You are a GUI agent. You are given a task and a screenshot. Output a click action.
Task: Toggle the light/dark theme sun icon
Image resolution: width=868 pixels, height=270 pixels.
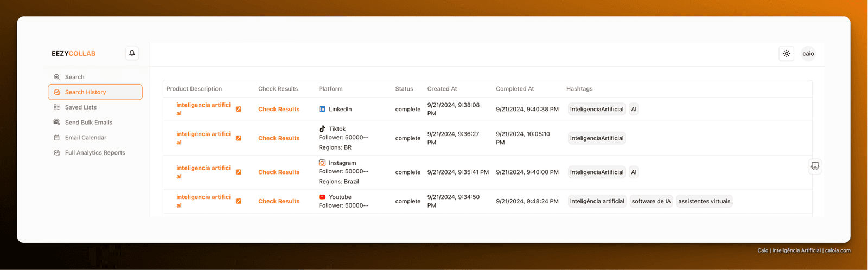[786, 54]
